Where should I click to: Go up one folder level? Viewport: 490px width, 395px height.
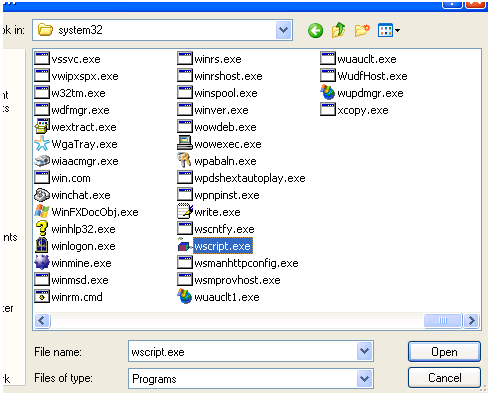click(338, 30)
